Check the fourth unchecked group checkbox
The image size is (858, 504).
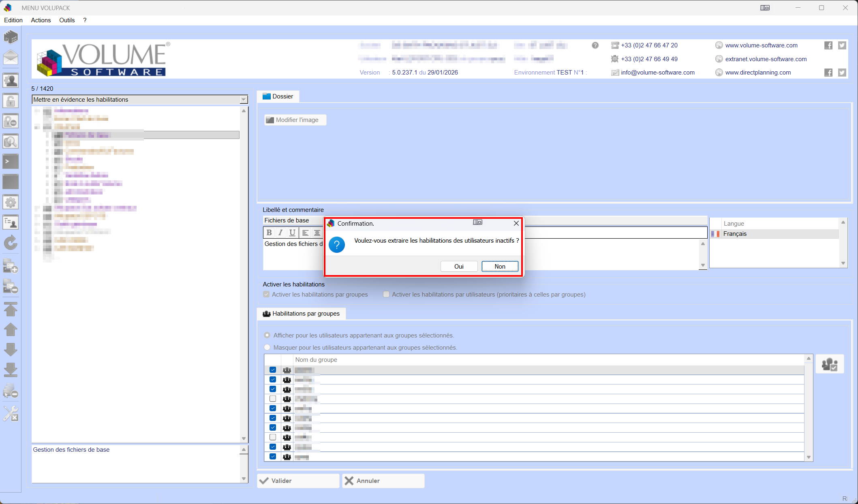[x=273, y=399]
